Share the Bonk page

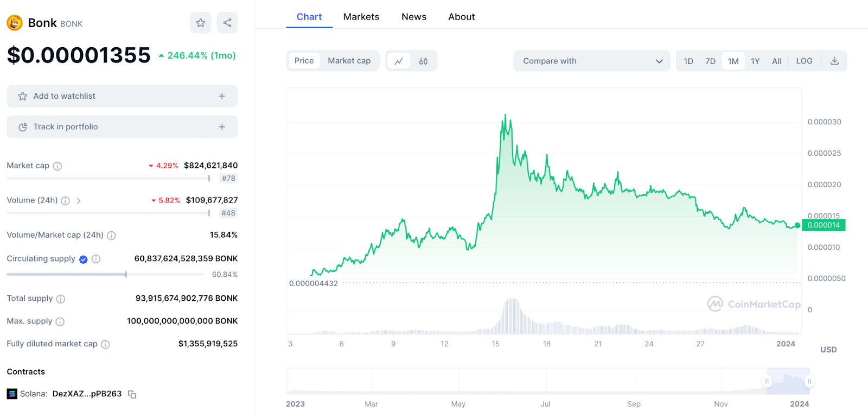(227, 23)
